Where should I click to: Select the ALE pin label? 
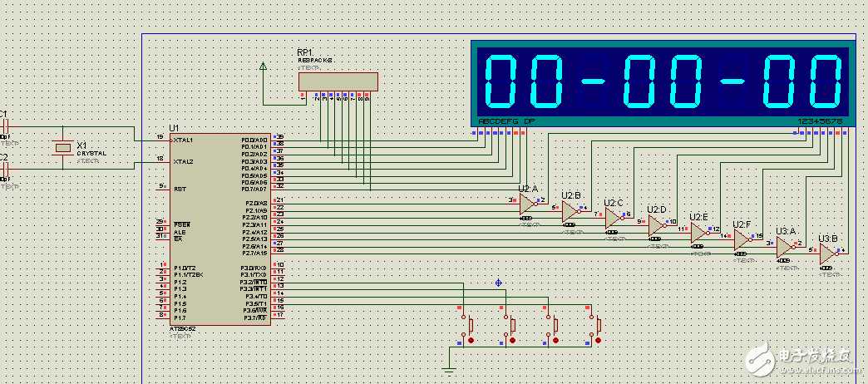tap(178, 232)
